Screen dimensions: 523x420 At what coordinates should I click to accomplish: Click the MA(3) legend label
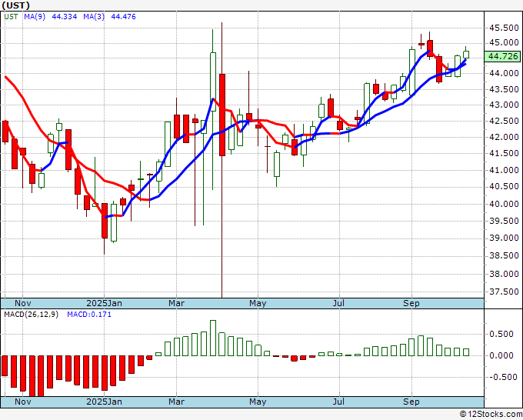[x=94, y=17]
